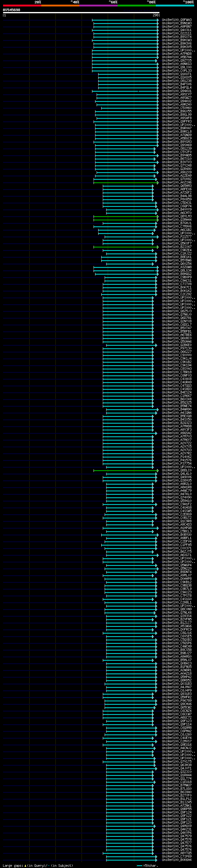This screenshot has height=868, width=197.
Task: Click hit label UniRef100_C1M667
Action: (177, 396)
